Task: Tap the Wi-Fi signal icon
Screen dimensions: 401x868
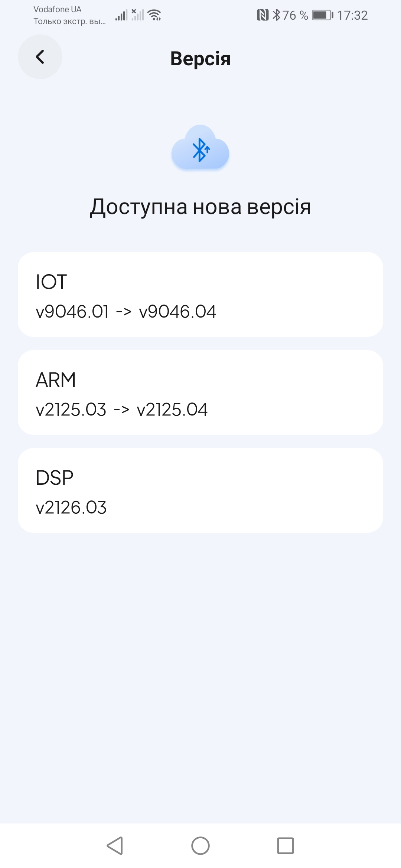Action: point(154,15)
